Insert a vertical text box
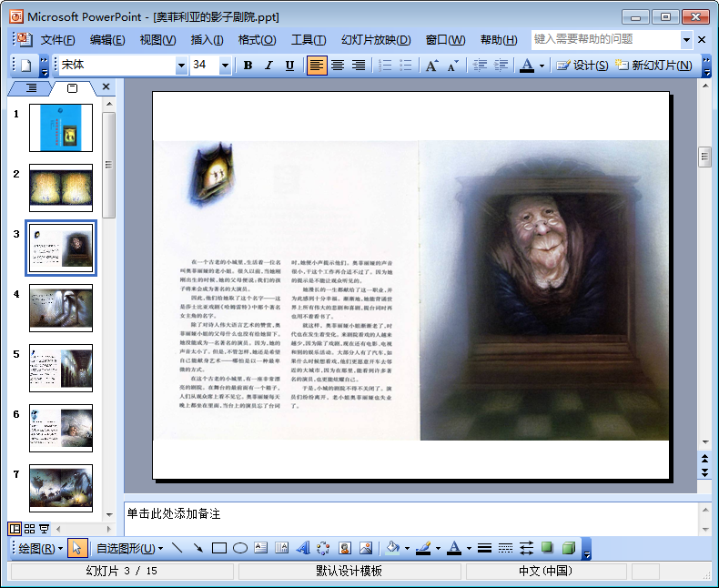Image resolution: width=719 pixels, height=588 pixels. coord(281,548)
